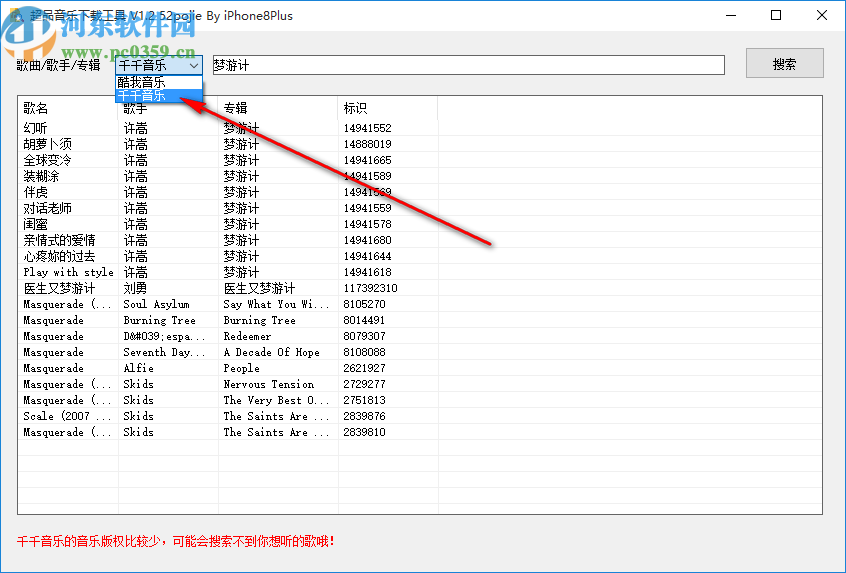Click identifier 2751813
The height and width of the screenshot is (573, 846).
pos(365,400)
